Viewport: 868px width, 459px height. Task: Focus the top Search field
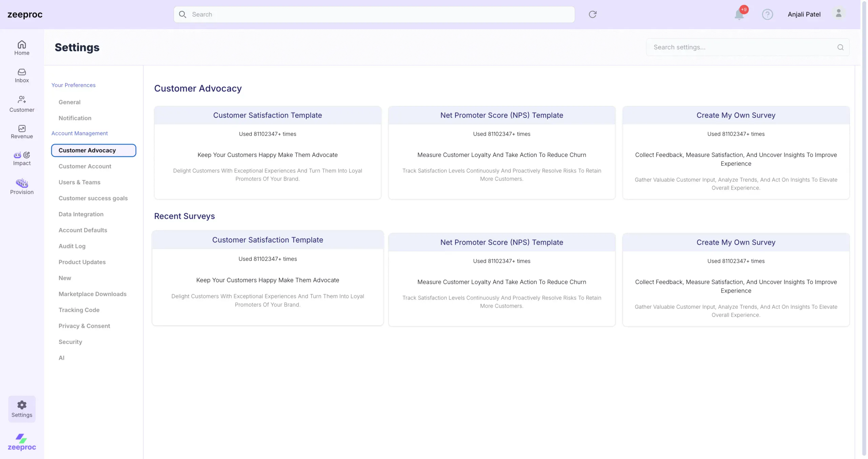click(x=374, y=14)
